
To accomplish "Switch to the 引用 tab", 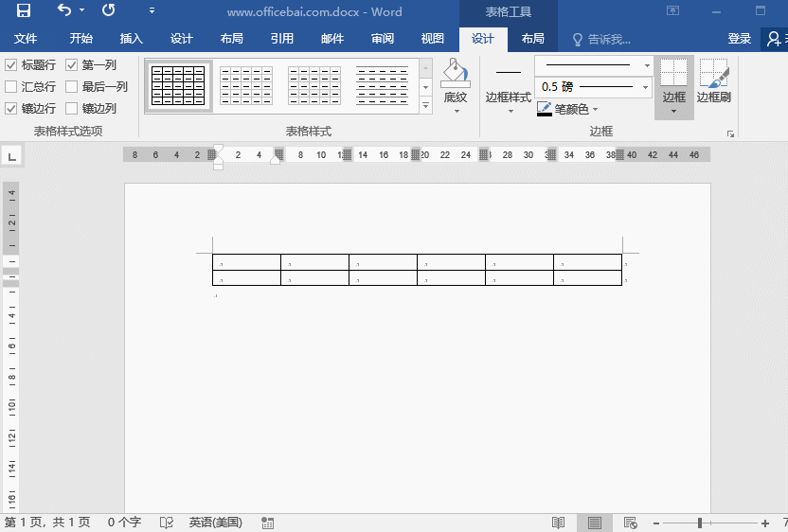I will click(x=282, y=39).
